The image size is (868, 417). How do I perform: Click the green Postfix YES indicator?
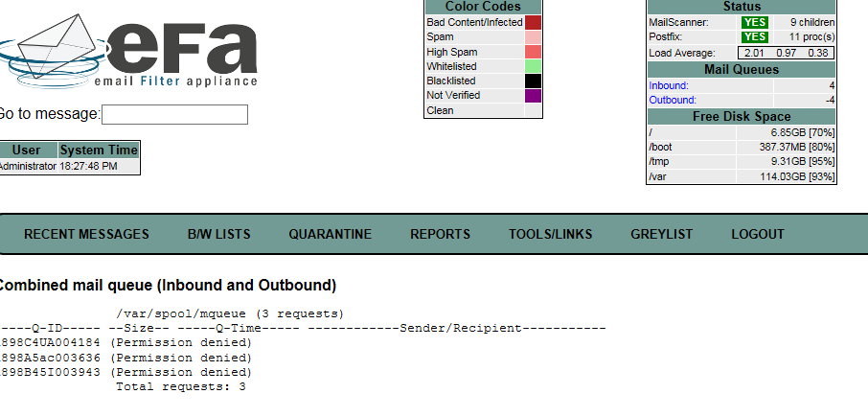(754, 36)
